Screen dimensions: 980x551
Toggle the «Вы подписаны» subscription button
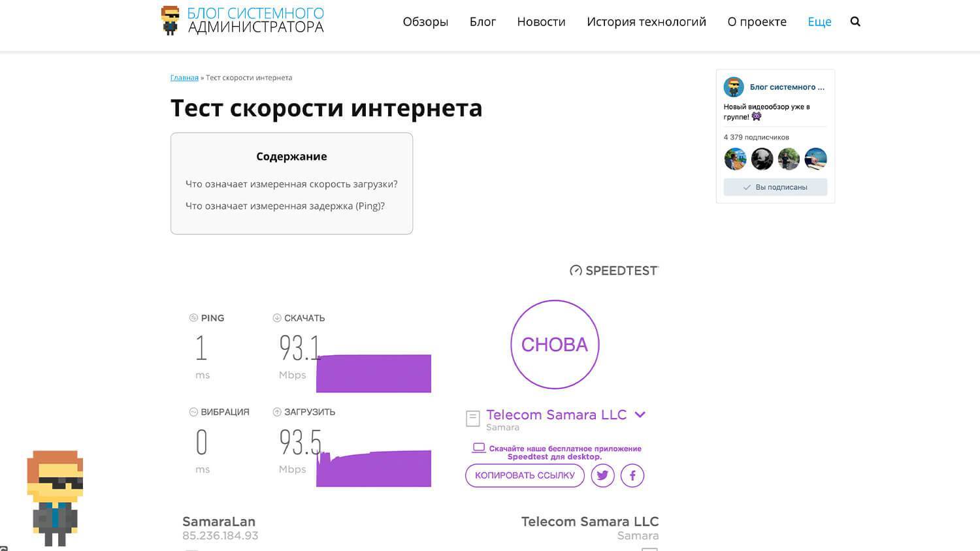(775, 187)
